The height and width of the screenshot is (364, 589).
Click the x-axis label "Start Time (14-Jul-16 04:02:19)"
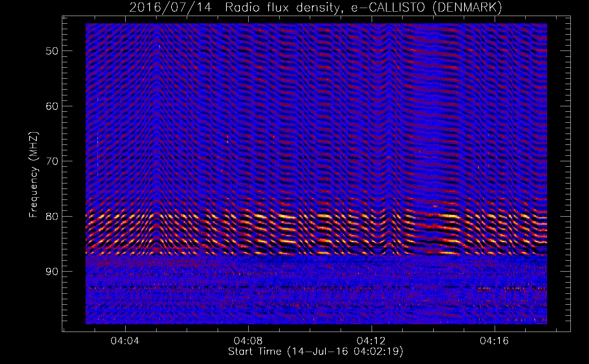click(x=316, y=352)
